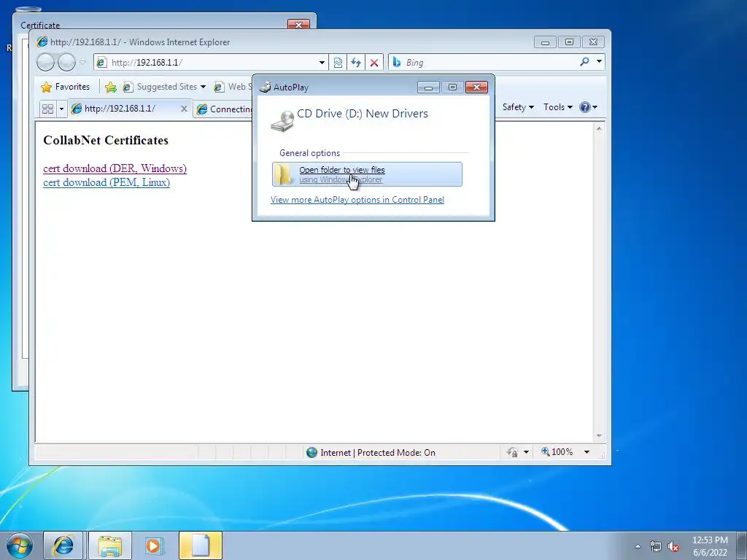This screenshot has height=560, width=747.
Task: Toggle Compatibility View icon
Action: click(x=338, y=63)
